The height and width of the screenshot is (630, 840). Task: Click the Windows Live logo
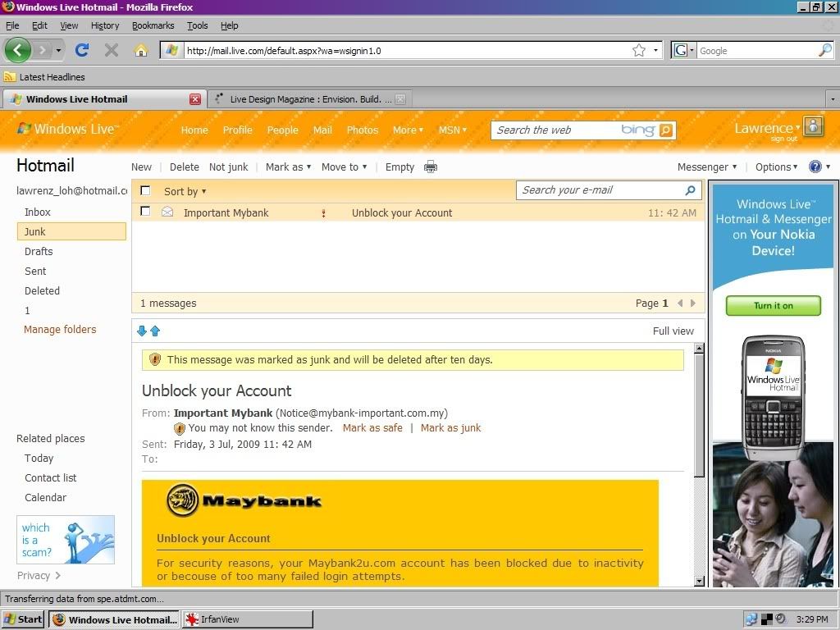67,129
